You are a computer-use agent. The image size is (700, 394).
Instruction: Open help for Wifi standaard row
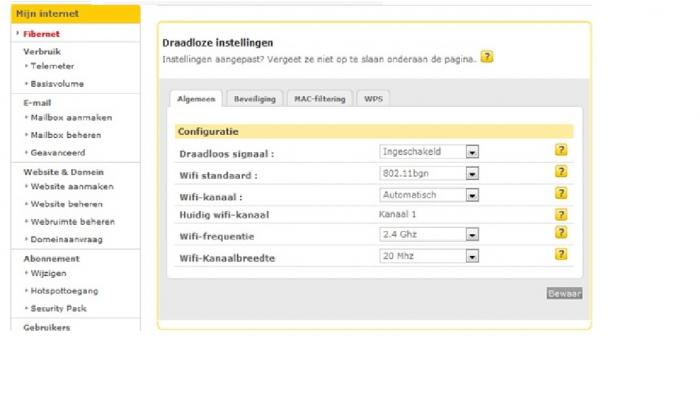561,171
